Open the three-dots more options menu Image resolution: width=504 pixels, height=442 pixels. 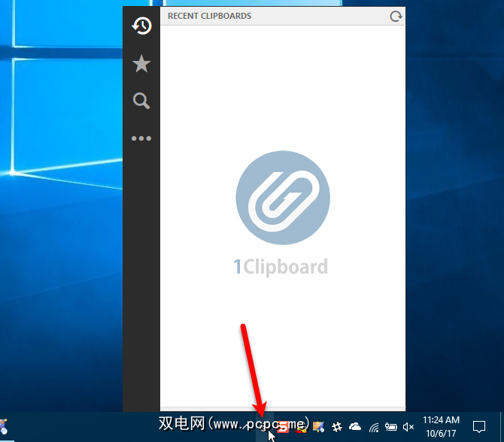pos(141,138)
